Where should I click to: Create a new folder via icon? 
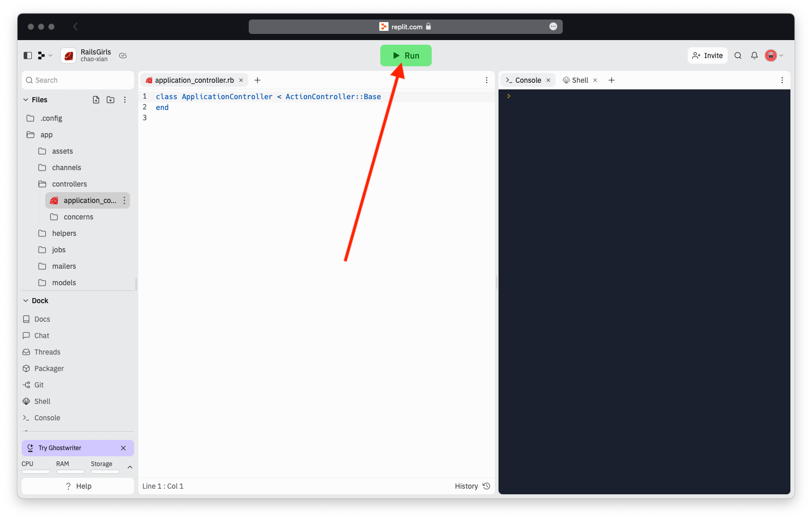[x=110, y=100]
